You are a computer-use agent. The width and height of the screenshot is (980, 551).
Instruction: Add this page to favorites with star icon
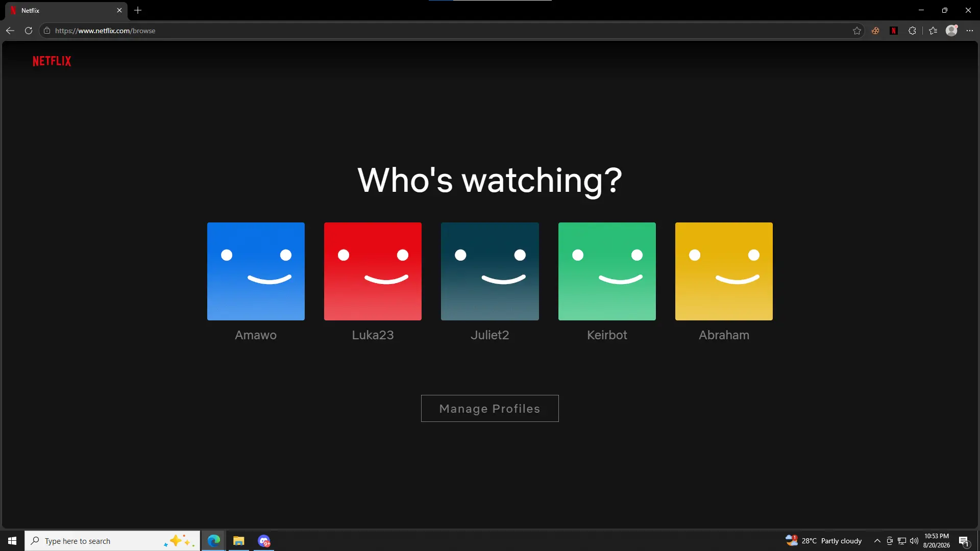point(857,31)
